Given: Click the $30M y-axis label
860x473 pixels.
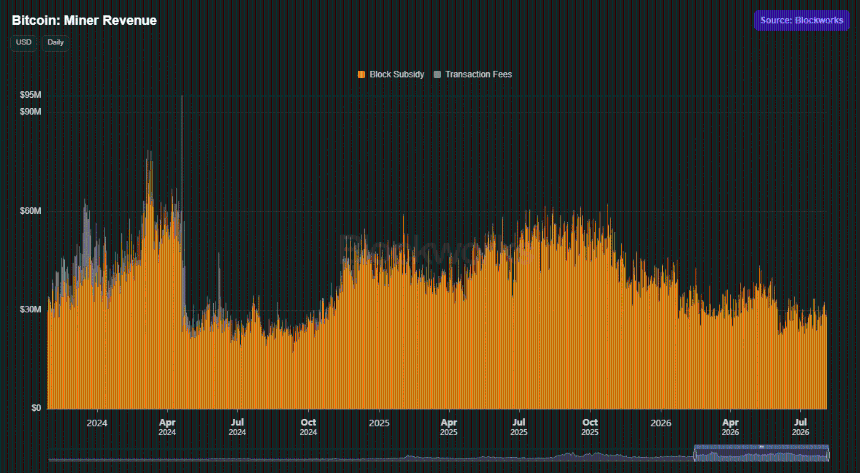Looking at the screenshot, I should (x=31, y=309).
